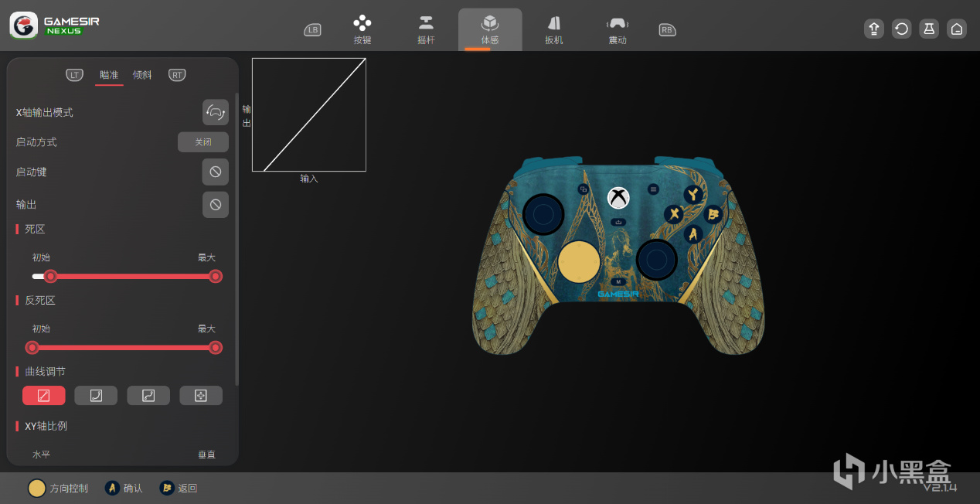
Task: Click the view button on the controller
Action: click(x=584, y=189)
